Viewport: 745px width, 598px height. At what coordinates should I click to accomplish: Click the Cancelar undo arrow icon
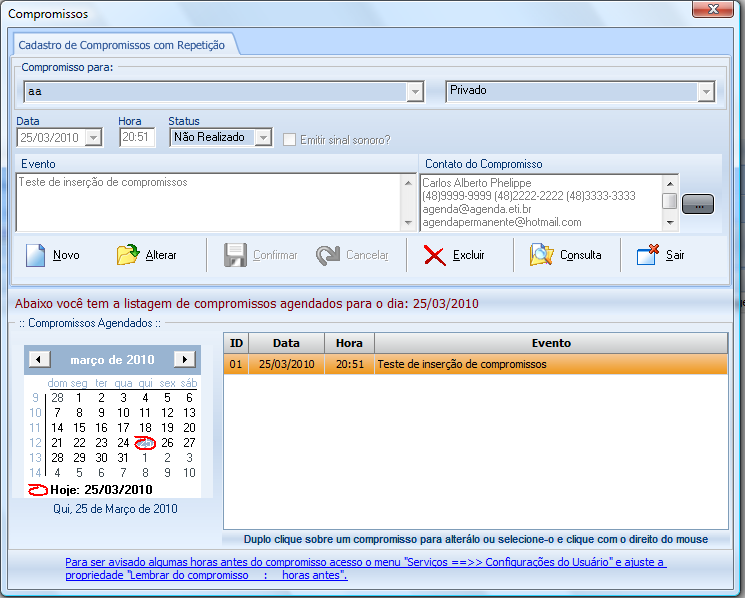[328, 255]
